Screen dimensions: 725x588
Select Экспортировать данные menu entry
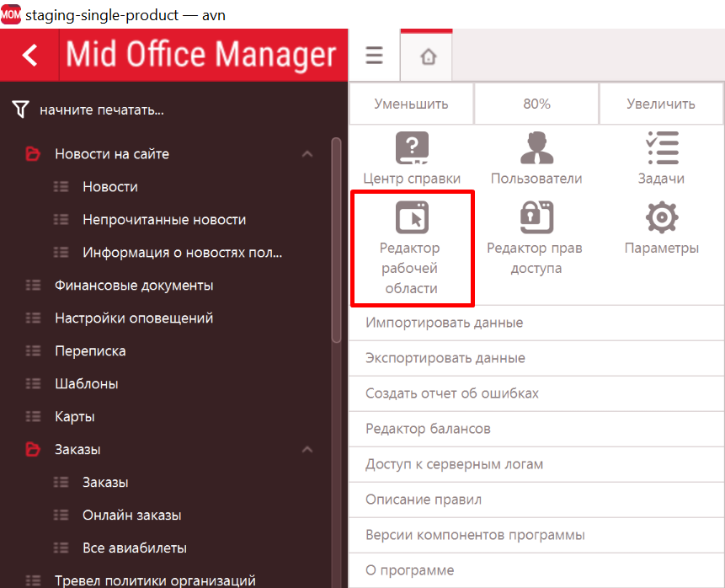[x=445, y=358]
